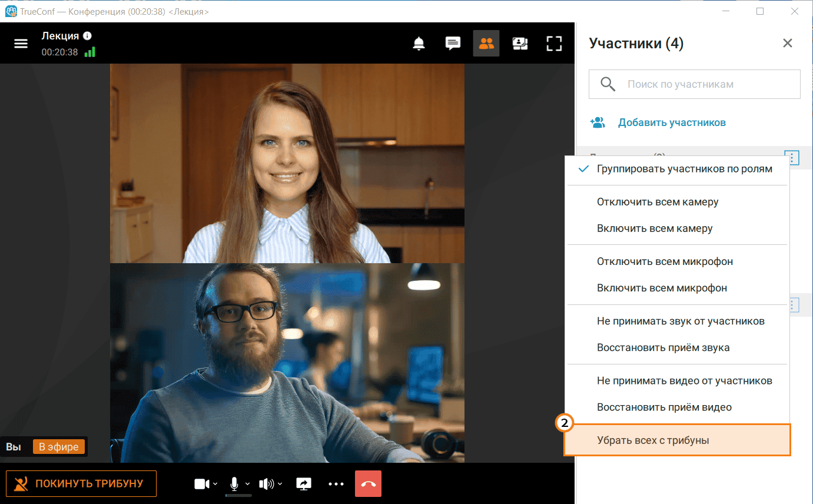
Task: Click the Участники (4) heading
Action: (636, 43)
